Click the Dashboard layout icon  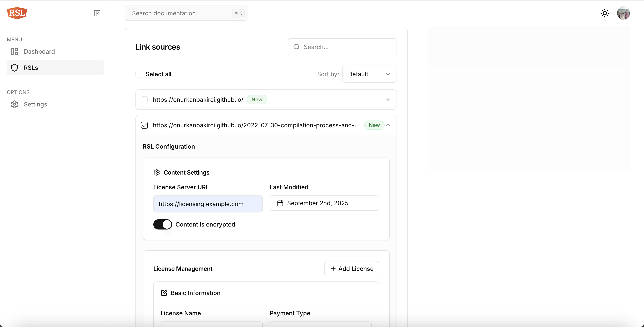[14, 52]
